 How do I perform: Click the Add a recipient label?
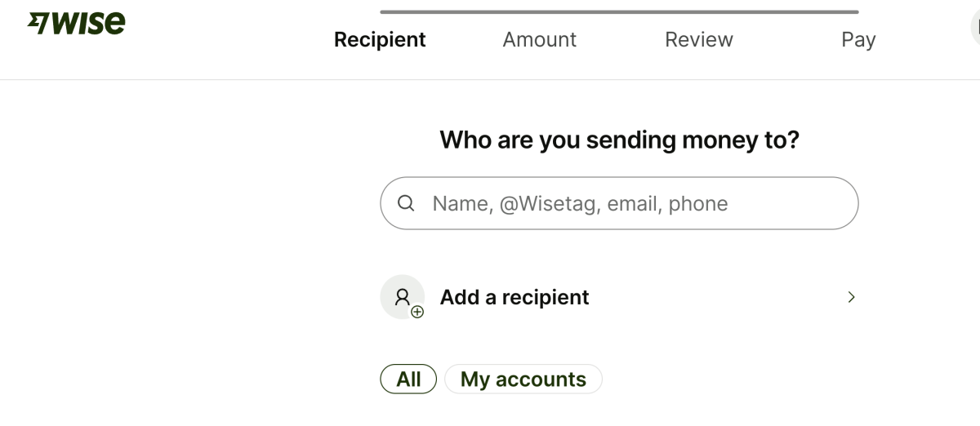(x=514, y=297)
